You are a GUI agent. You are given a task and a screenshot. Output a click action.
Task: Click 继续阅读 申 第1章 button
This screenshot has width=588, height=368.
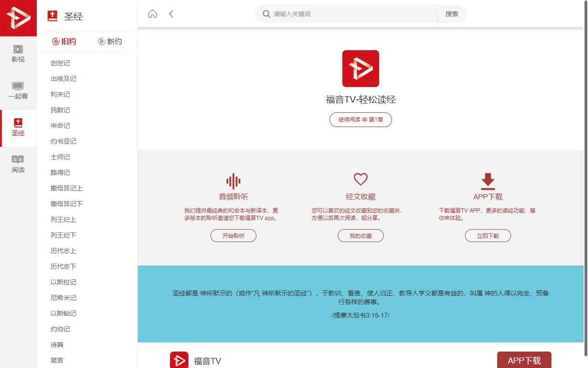point(361,120)
